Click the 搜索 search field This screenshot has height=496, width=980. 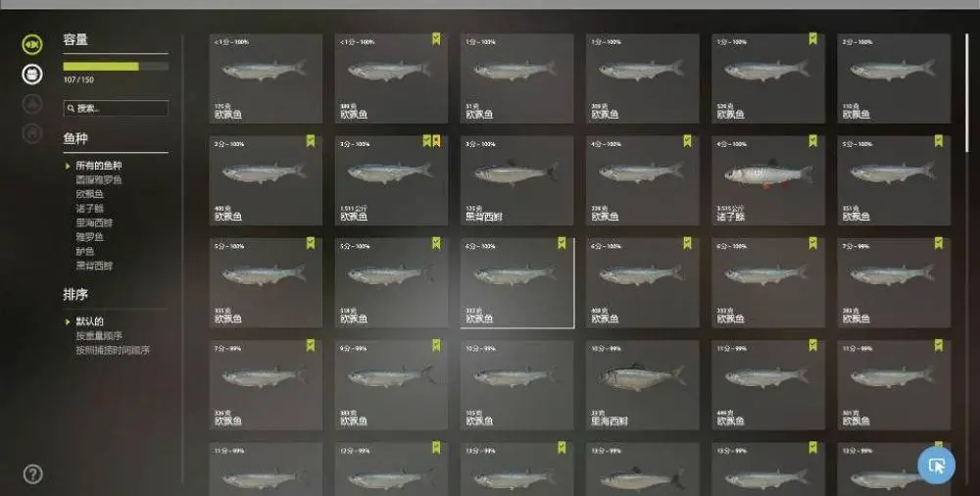116,108
